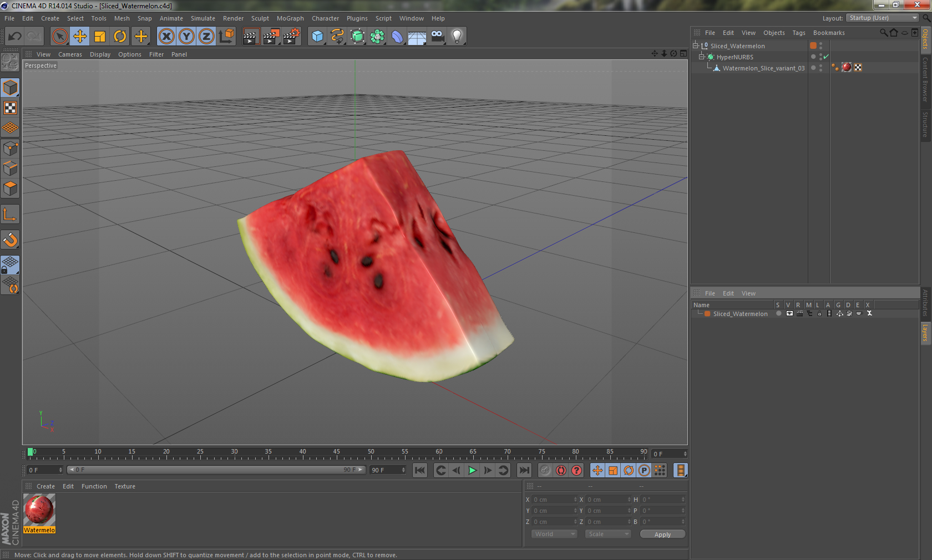Toggle layer Sliced_Watermelon lock
The height and width of the screenshot is (560, 932).
819,313
